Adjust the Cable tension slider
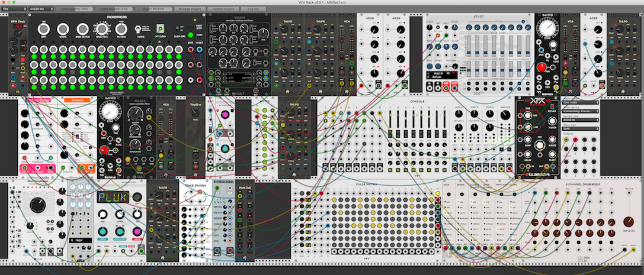The width and height of the screenshot is (644, 275). tap(113, 9)
